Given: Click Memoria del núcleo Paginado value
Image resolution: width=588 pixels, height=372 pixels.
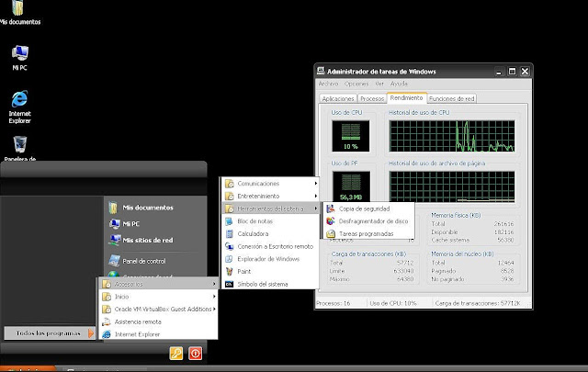Looking at the screenshot, I should point(506,271).
